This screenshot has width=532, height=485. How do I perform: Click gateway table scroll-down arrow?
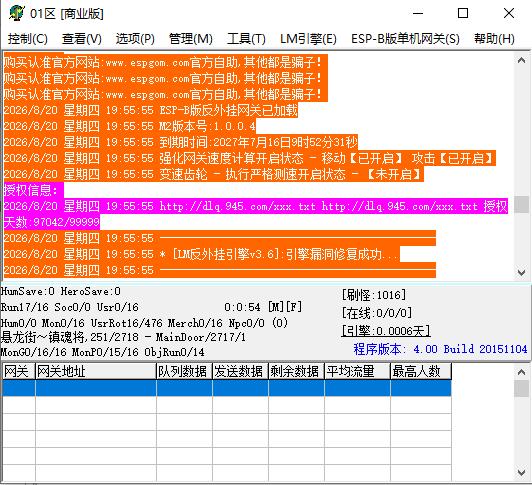(x=521, y=472)
